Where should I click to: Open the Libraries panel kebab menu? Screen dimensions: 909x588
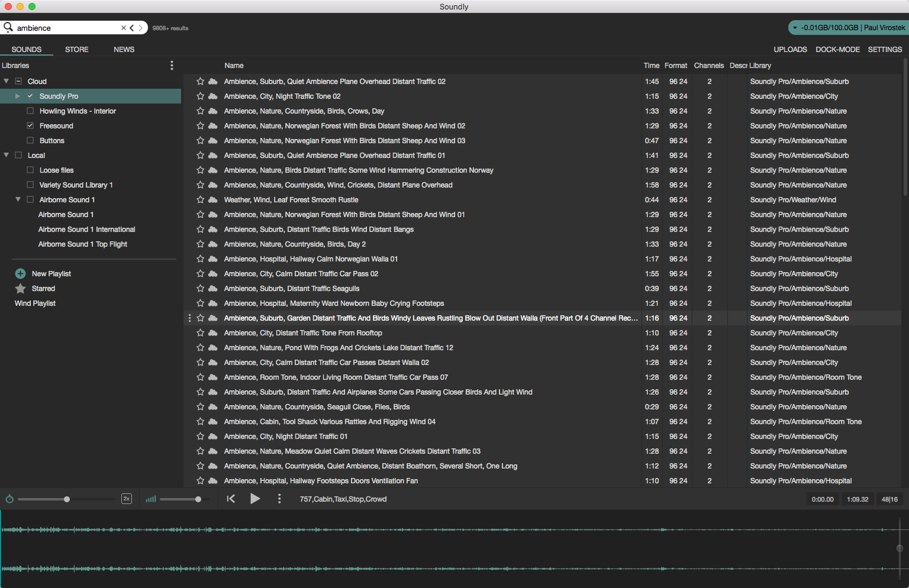click(x=172, y=65)
